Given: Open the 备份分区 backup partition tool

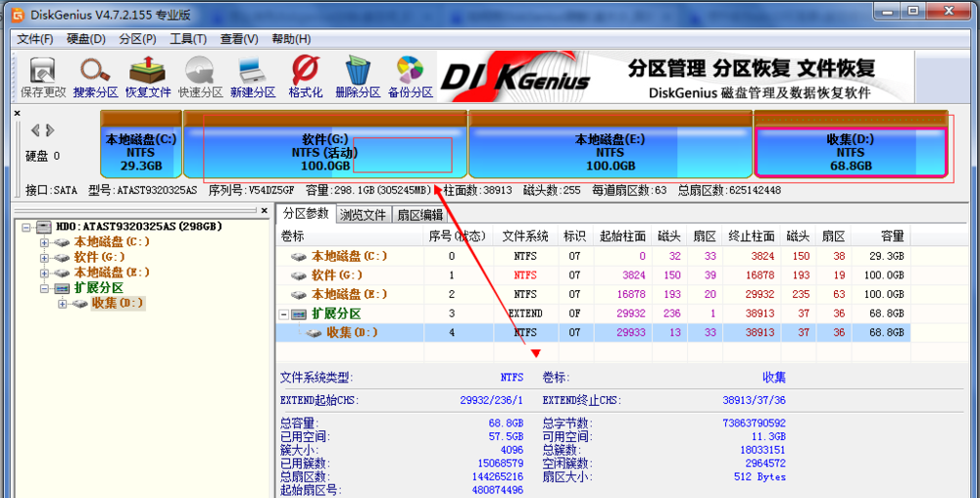Looking at the screenshot, I should 410,70.
